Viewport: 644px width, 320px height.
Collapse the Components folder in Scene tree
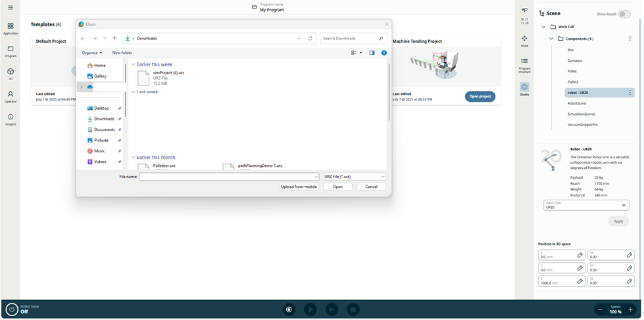click(x=551, y=39)
